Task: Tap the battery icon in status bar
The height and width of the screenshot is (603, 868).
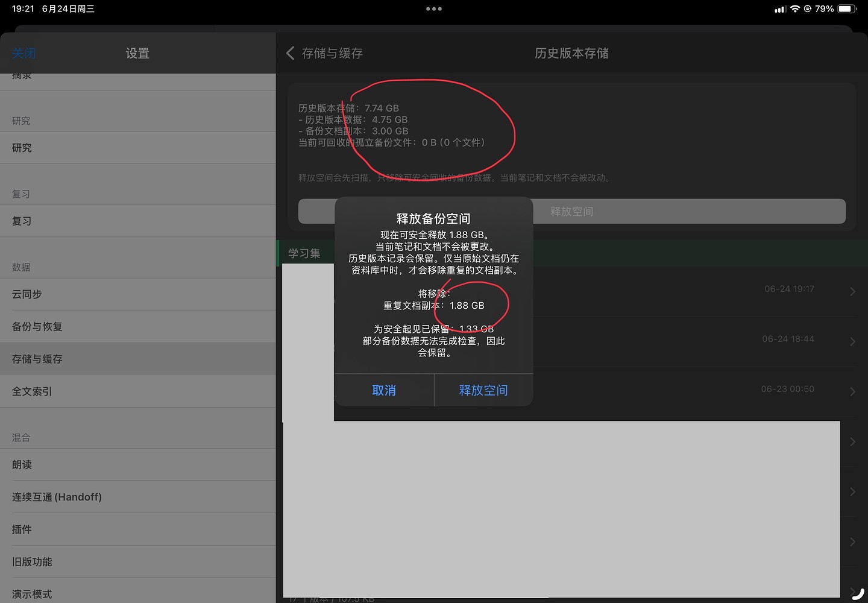Action: [847, 9]
